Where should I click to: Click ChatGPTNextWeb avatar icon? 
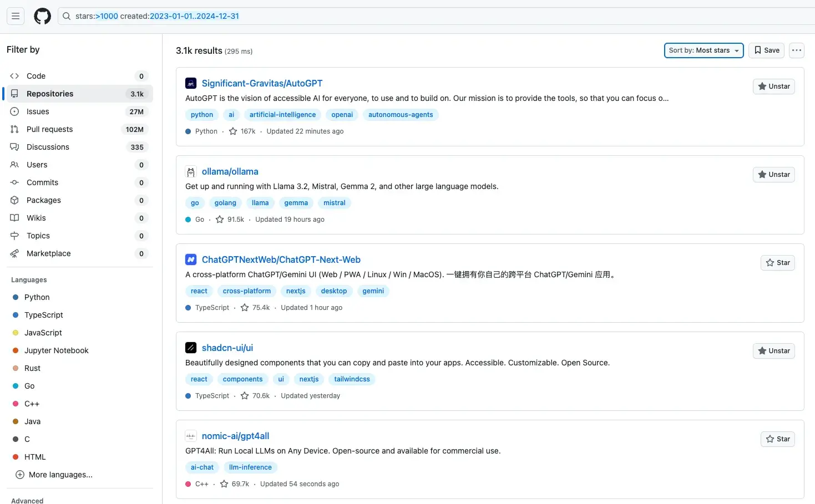click(191, 259)
